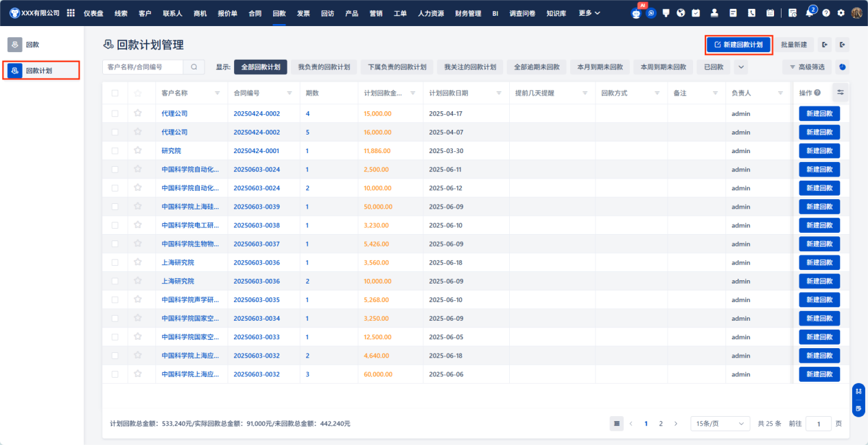Select checkbox for row 20250603-0038
This screenshot has height=445, width=868.
115,225
